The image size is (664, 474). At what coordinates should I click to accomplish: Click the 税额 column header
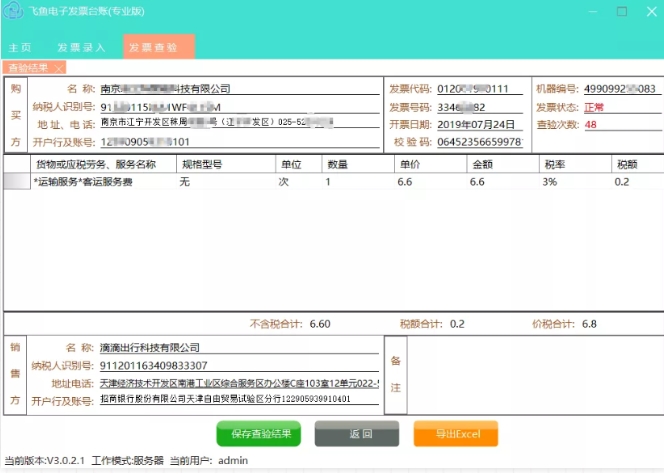pos(637,164)
